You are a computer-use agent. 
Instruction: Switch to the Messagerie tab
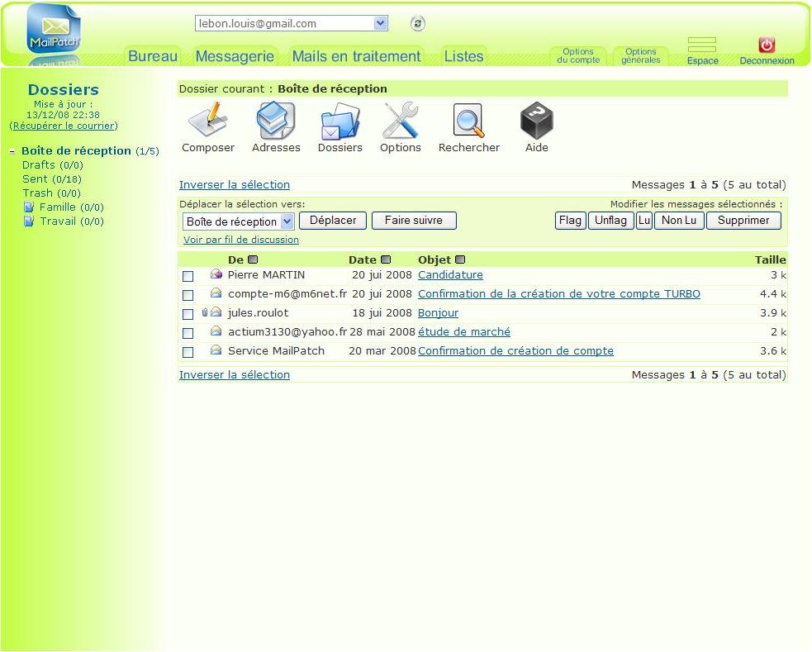[x=235, y=56]
